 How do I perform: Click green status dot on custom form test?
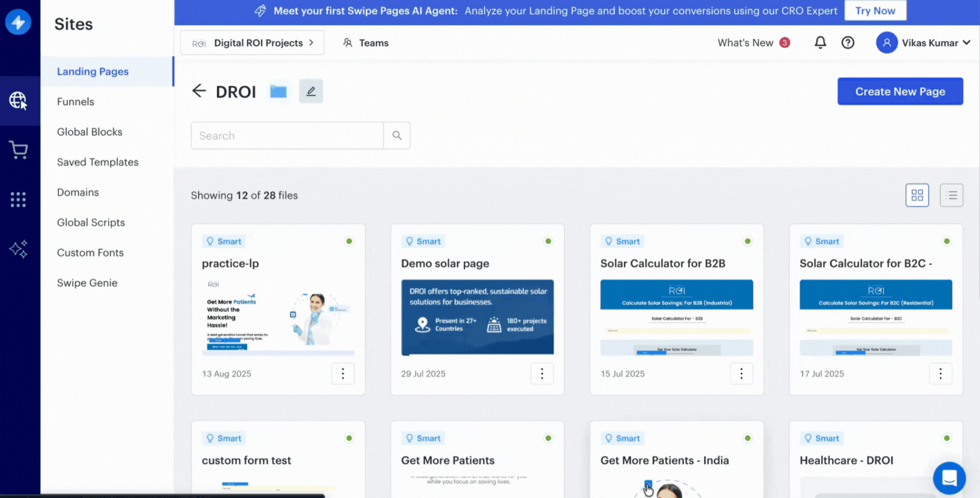(349, 438)
